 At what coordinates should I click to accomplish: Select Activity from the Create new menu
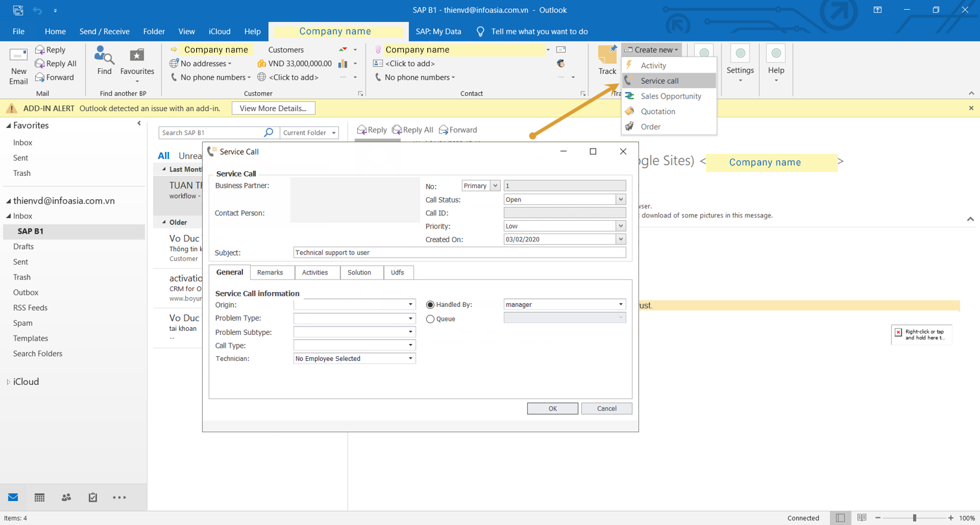coord(669,66)
